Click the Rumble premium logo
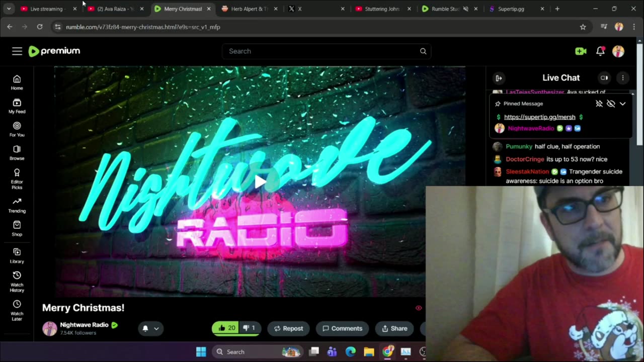This screenshot has width=644, height=362. [x=54, y=51]
